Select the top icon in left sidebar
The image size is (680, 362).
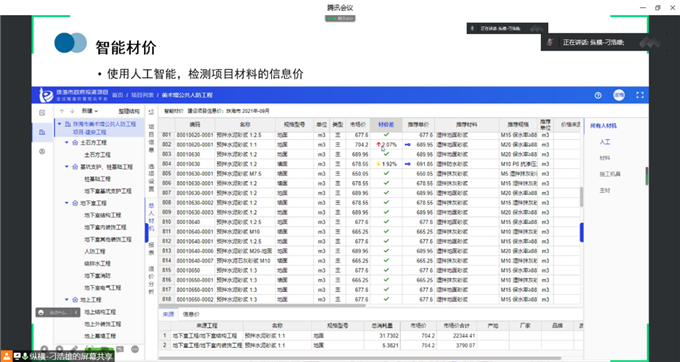(x=42, y=113)
